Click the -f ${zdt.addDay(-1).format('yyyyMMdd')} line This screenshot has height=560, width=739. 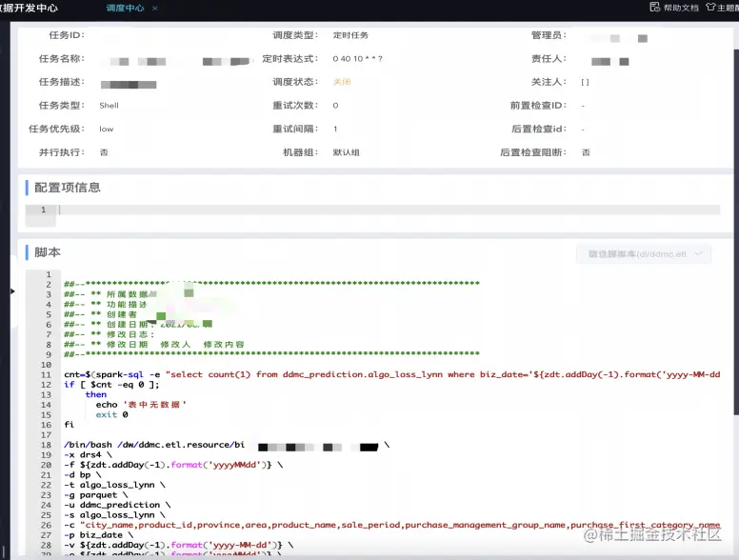tap(173, 465)
